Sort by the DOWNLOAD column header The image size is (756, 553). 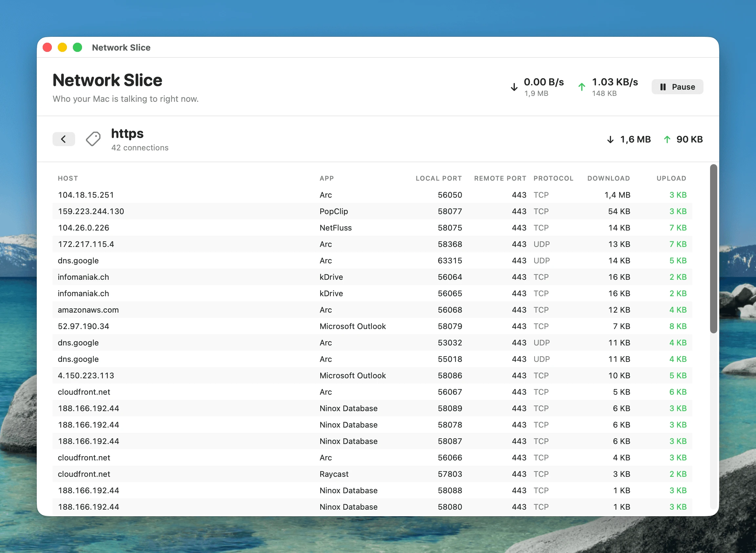click(x=608, y=178)
